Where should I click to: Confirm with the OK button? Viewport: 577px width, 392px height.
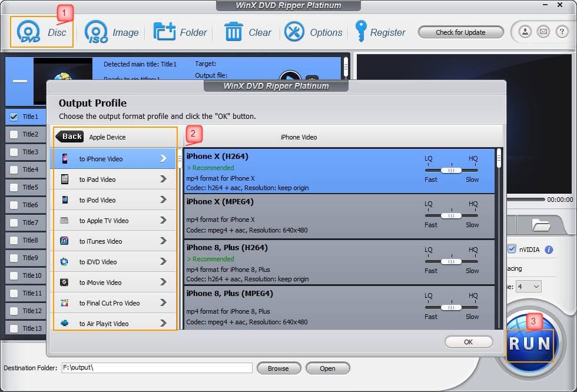(x=469, y=342)
